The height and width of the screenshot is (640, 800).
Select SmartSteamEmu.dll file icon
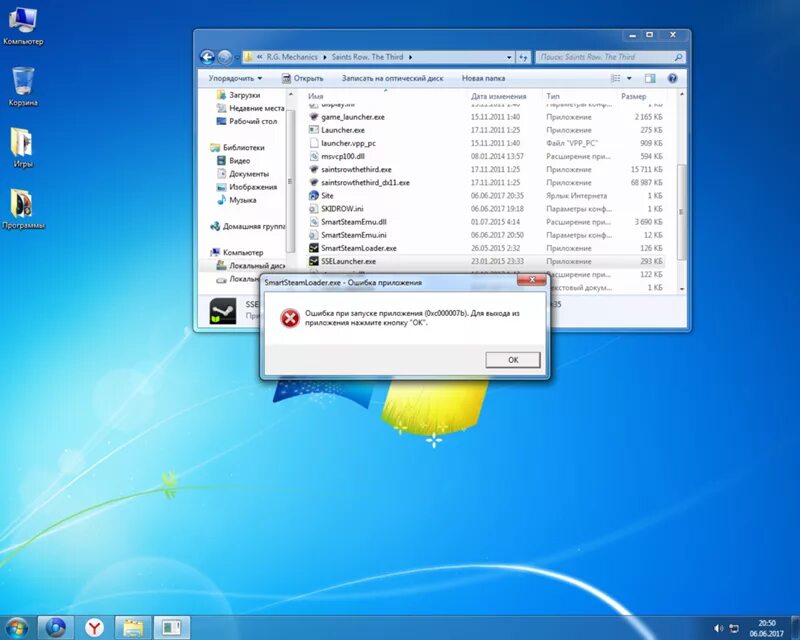pos(314,222)
